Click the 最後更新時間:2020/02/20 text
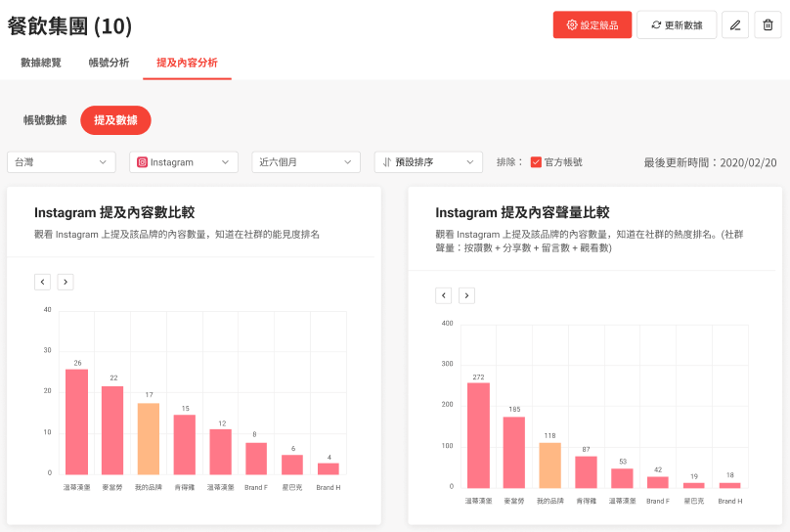Viewport: 790px width, 532px height. [x=710, y=162]
